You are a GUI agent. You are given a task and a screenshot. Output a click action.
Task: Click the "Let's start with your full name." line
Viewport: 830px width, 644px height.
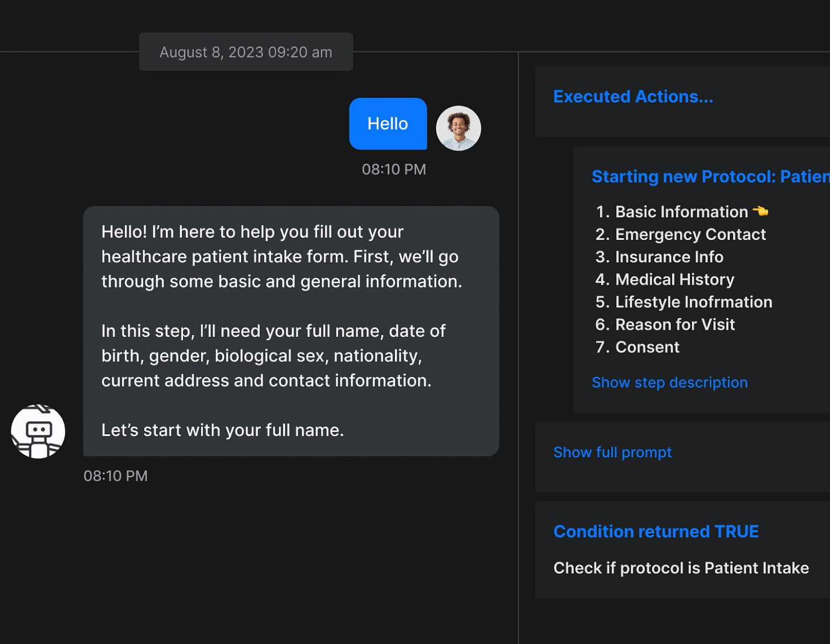tap(222, 430)
